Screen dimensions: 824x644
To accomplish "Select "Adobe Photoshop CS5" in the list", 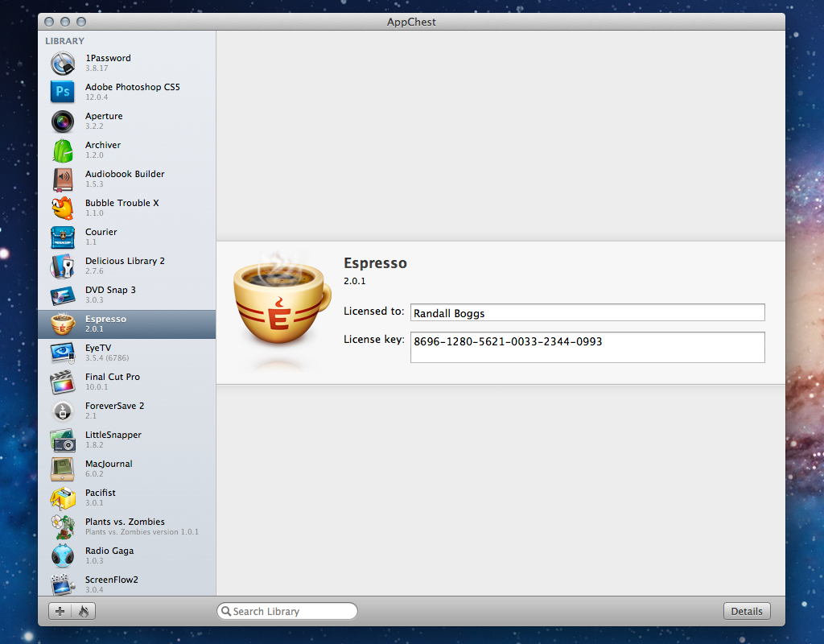I will [133, 87].
